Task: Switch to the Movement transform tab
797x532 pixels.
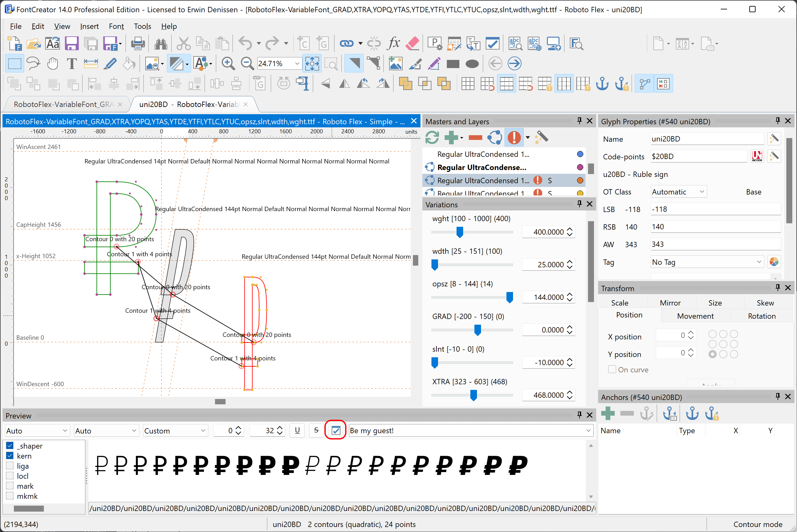Action: 695,316
